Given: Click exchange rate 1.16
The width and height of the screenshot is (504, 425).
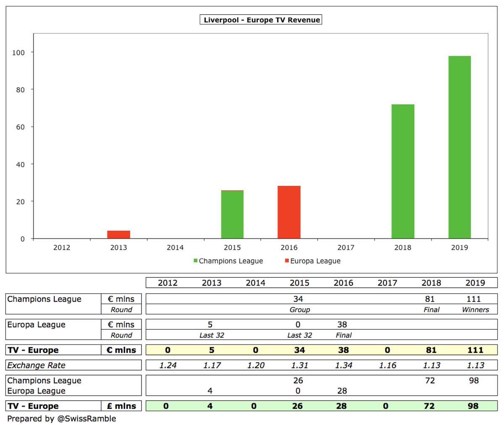Looking at the screenshot, I should pyautogui.click(x=388, y=365).
